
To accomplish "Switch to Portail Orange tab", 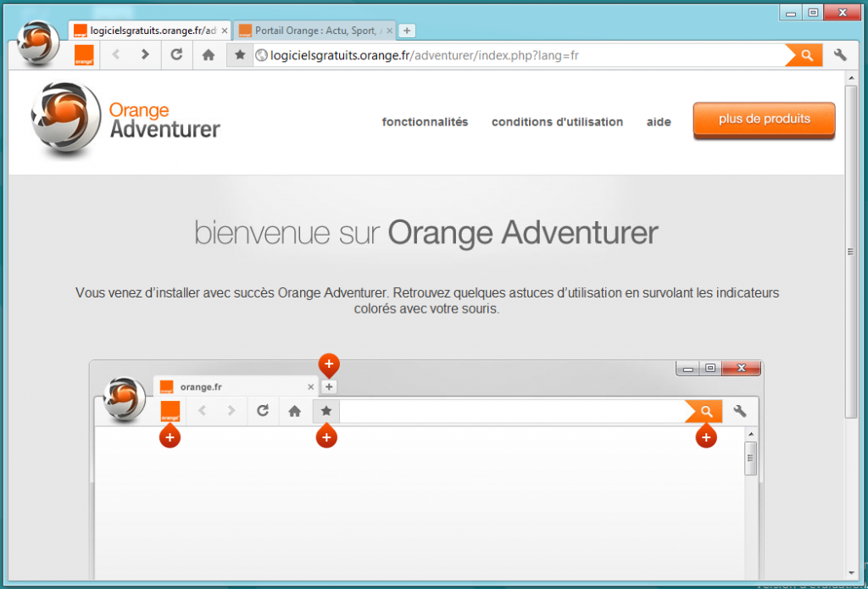I will [x=315, y=31].
